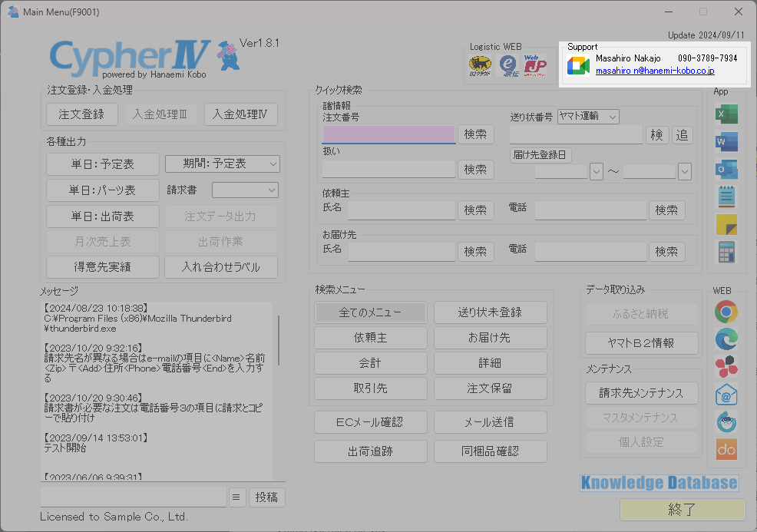The width and height of the screenshot is (757, 532).
Task: Open the お届け先 search menu
Action: 490,338
